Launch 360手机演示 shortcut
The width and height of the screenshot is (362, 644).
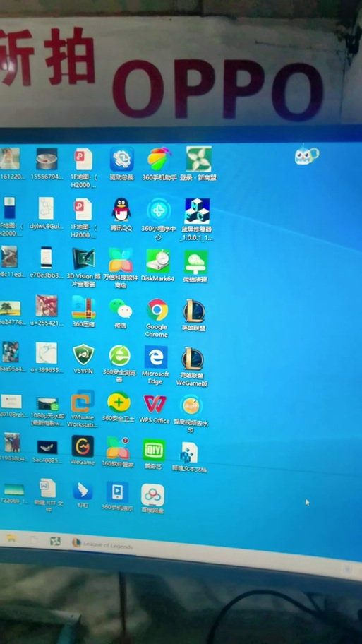pos(117,496)
